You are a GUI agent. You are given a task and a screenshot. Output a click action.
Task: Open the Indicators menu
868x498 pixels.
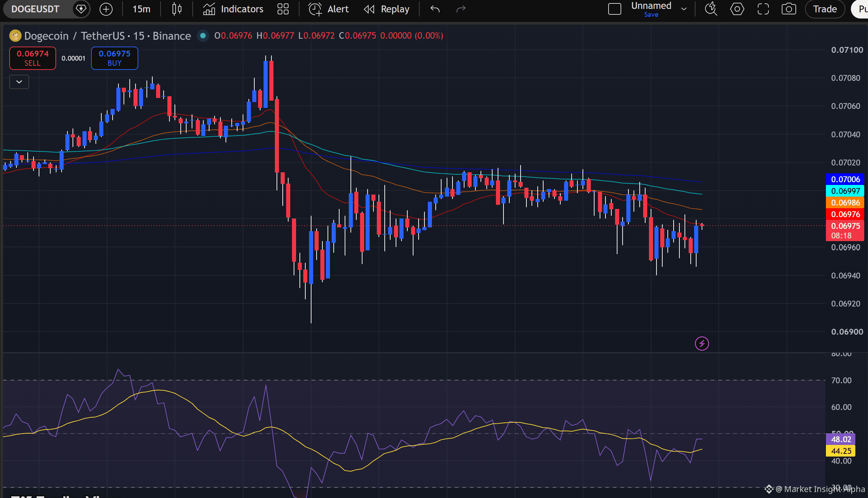[233, 9]
